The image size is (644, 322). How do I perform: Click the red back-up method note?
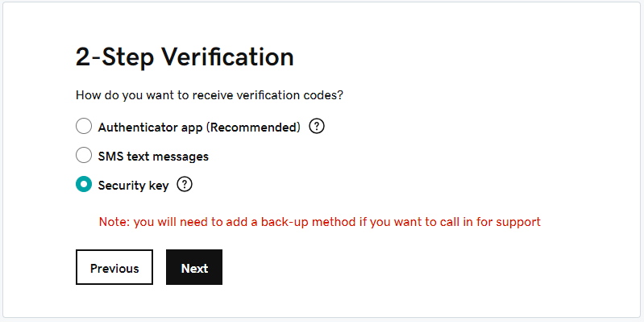click(320, 222)
